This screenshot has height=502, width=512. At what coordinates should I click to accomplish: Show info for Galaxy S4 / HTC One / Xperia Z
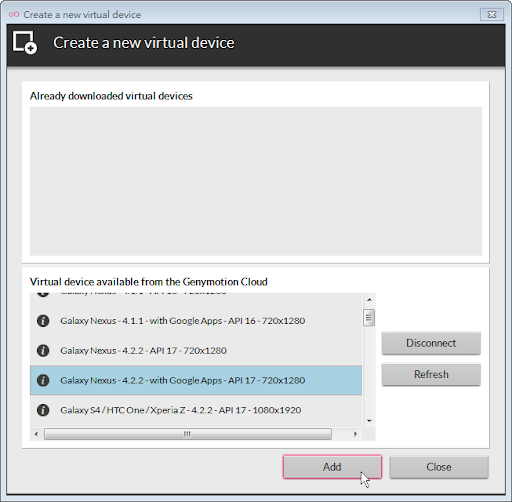(x=43, y=410)
